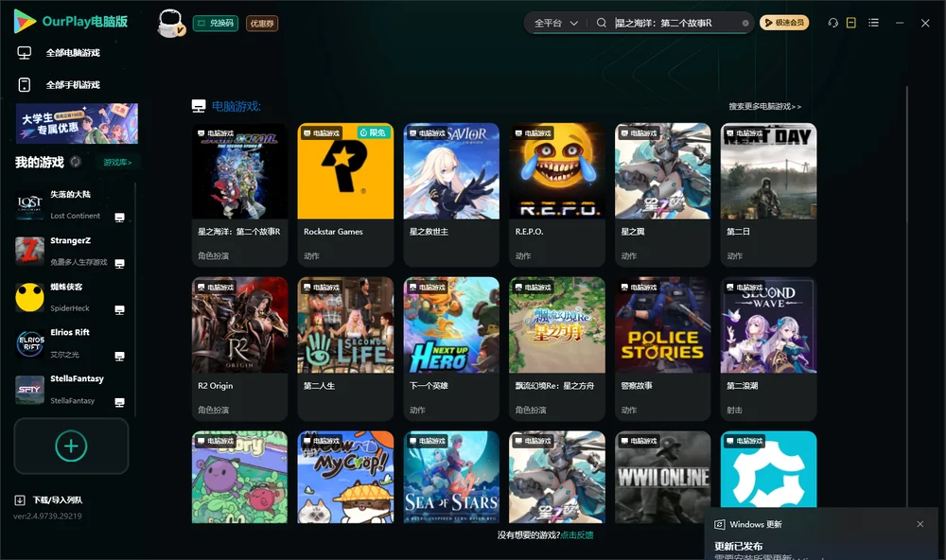The image size is (946, 560).
Task: Select SpiderHeck in my games list
Action: (x=71, y=297)
